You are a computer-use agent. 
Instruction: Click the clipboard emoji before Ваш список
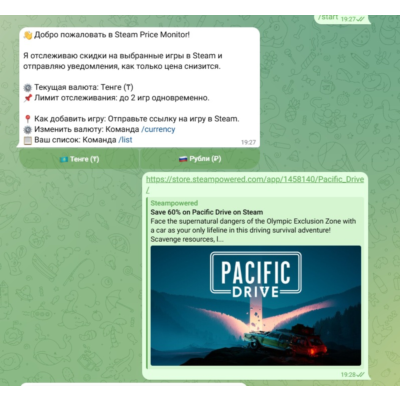click(x=28, y=140)
